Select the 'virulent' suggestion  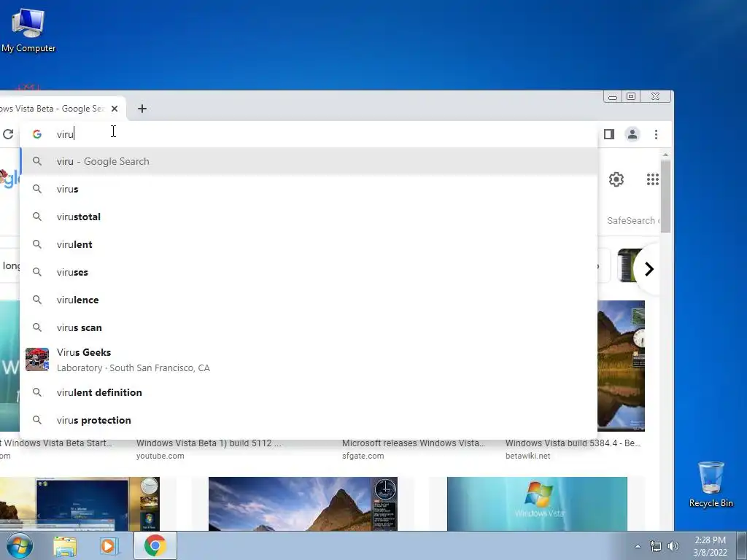[x=309, y=244]
